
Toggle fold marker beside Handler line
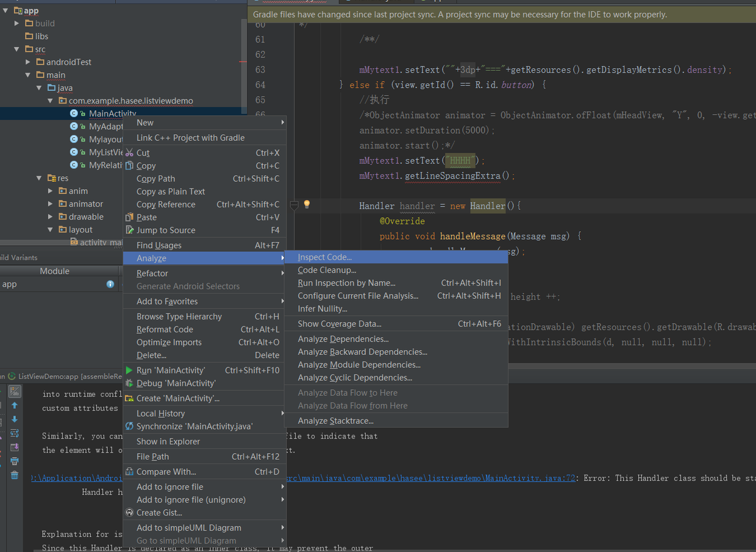click(x=294, y=206)
